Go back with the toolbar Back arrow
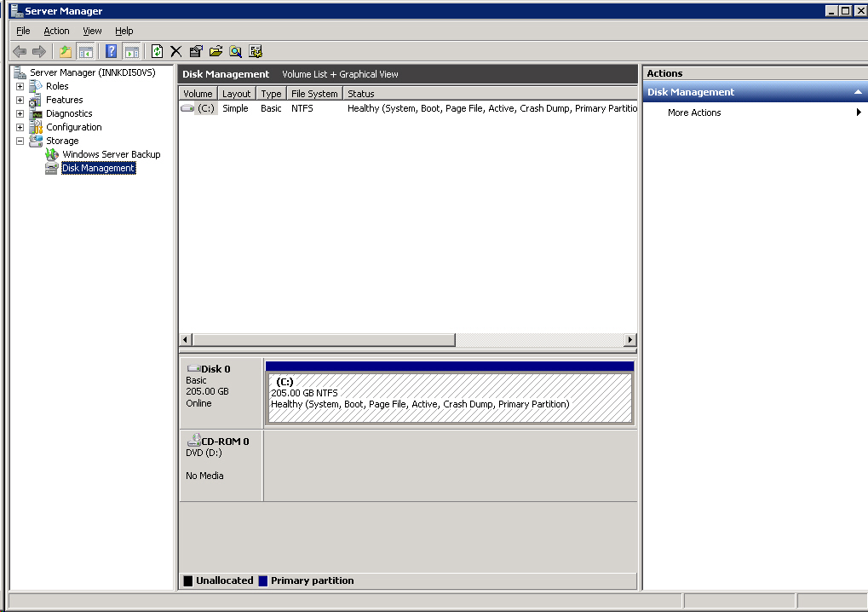This screenshot has width=868, height=612. (20, 51)
